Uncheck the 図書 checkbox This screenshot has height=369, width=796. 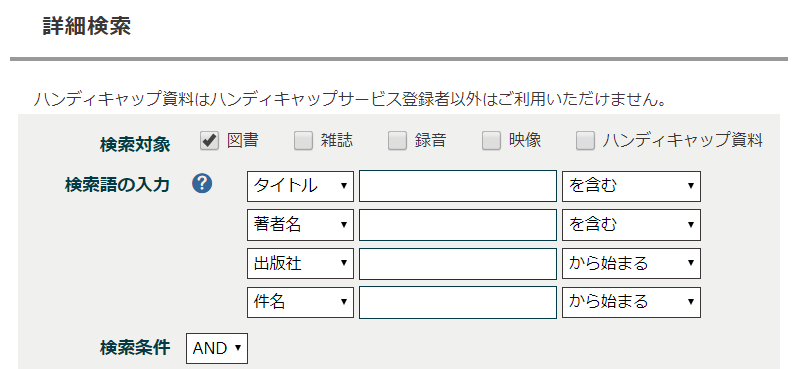(209, 141)
